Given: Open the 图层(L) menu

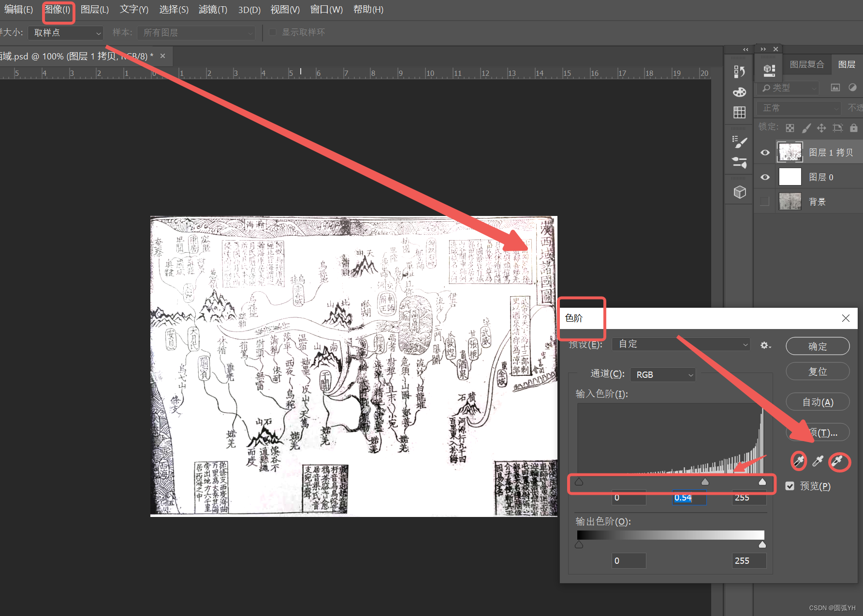Looking at the screenshot, I should click(x=95, y=10).
